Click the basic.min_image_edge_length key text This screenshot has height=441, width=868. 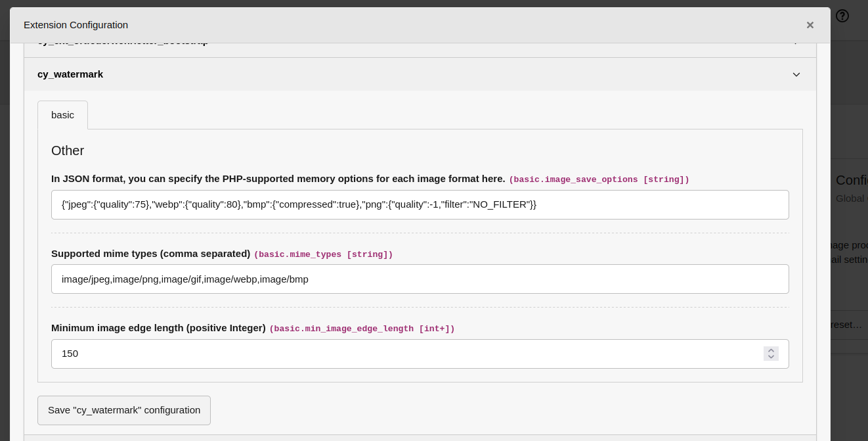pos(362,329)
